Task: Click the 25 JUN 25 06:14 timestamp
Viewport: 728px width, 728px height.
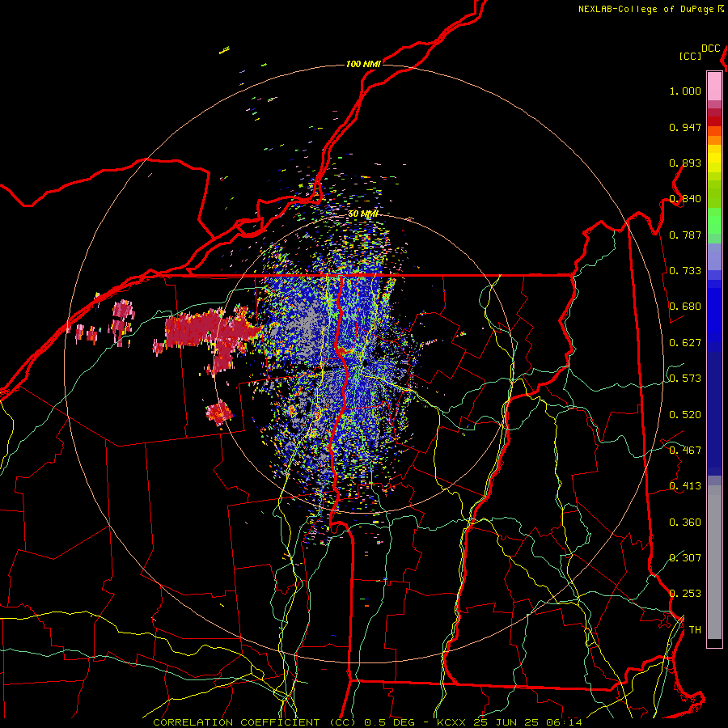Action: (528, 722)
